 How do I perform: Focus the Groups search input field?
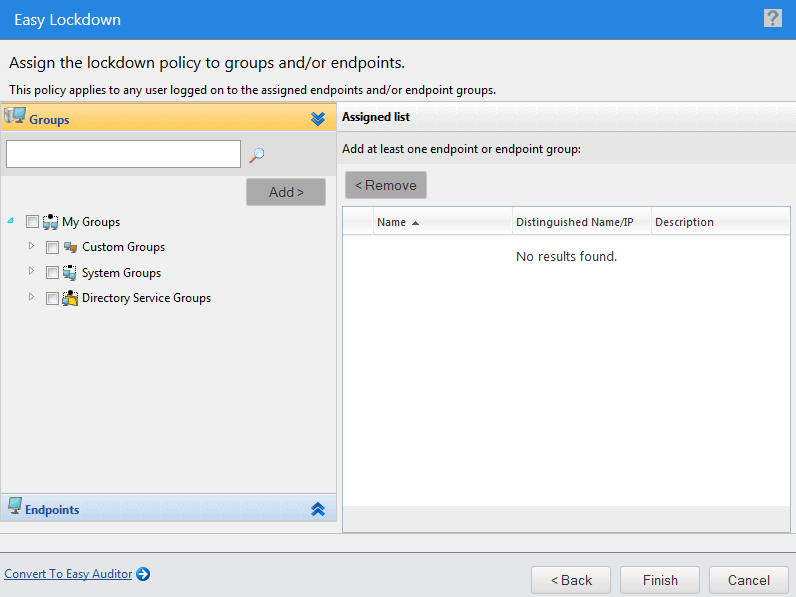123,154
